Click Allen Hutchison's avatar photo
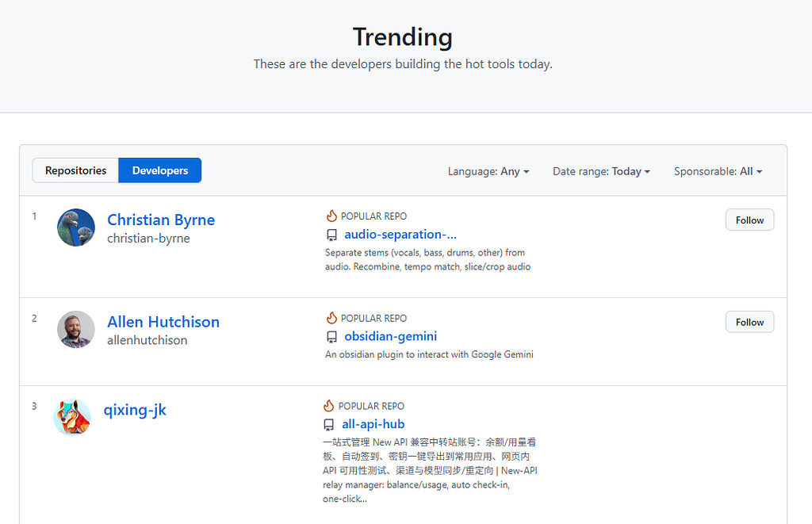Viewport: 812px width, 524px height. point(76,330)
